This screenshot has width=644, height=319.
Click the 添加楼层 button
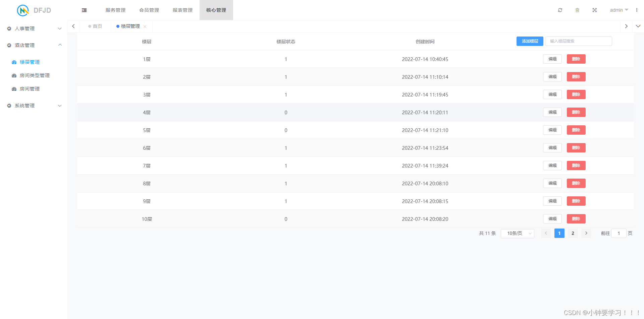[530, 41]
